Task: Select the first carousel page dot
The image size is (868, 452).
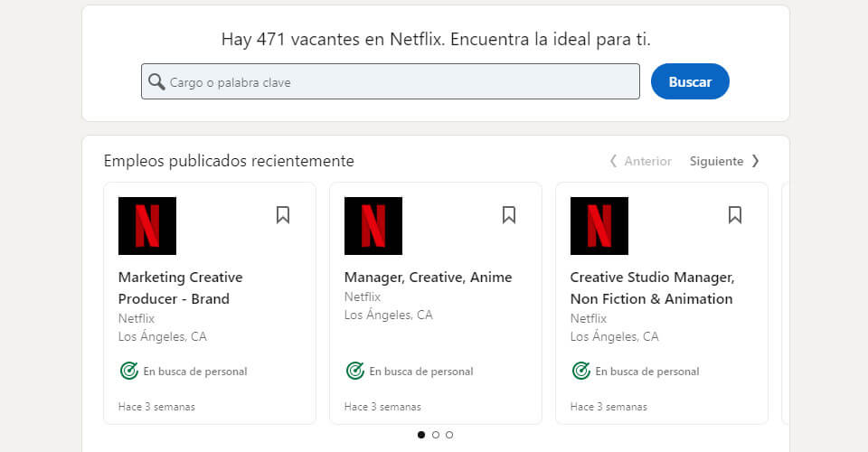Action: [421, 435]
